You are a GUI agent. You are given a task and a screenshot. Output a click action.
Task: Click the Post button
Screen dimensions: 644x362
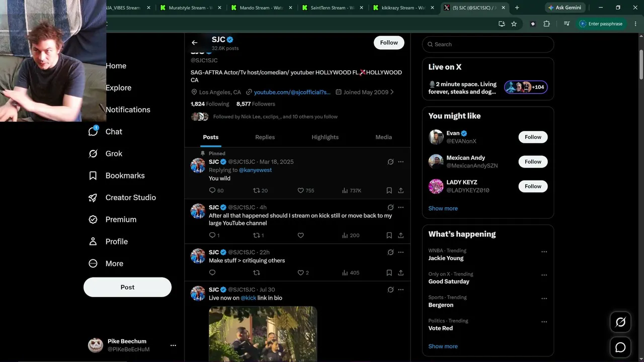tap(127, 287)
